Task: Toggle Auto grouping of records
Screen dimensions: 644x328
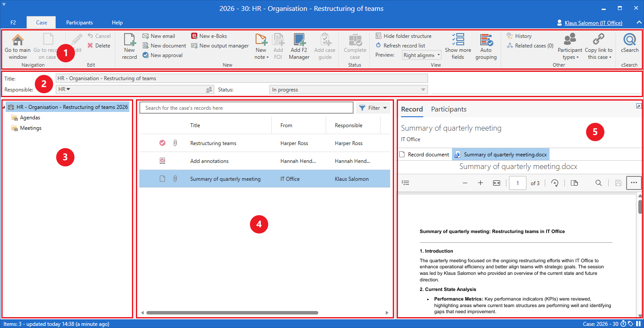Action: (x=486, y=46)
